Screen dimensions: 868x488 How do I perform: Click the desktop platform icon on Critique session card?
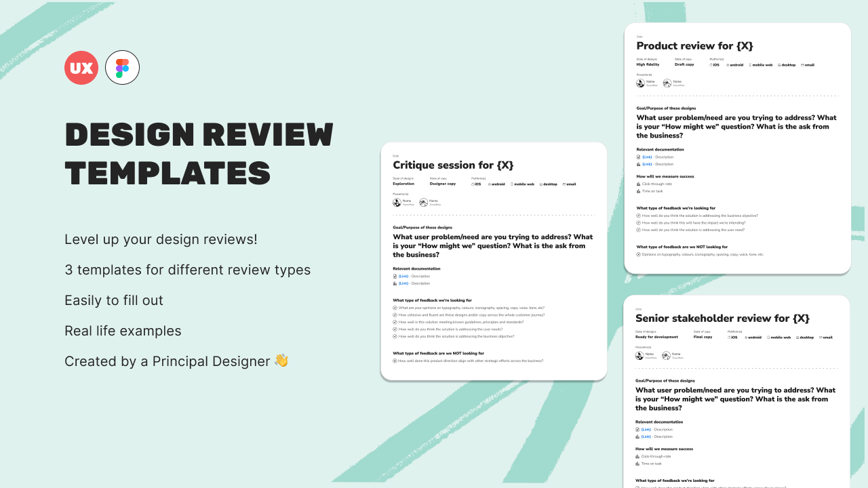541,184
